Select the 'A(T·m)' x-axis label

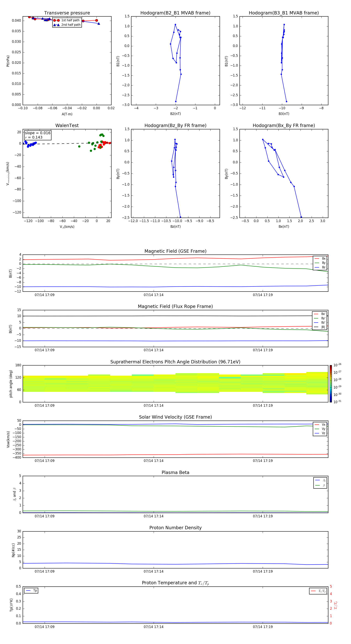67,114
